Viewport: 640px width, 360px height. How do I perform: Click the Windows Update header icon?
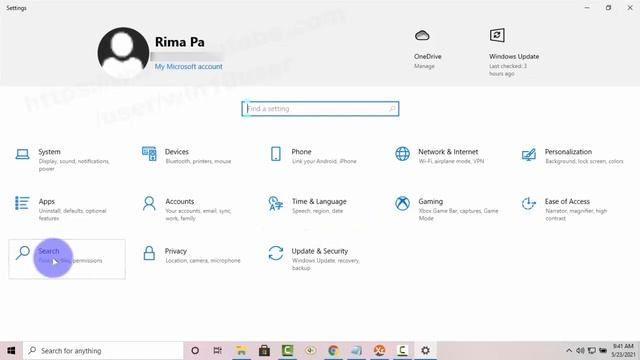pyautogui.click(x=497, y=35)
